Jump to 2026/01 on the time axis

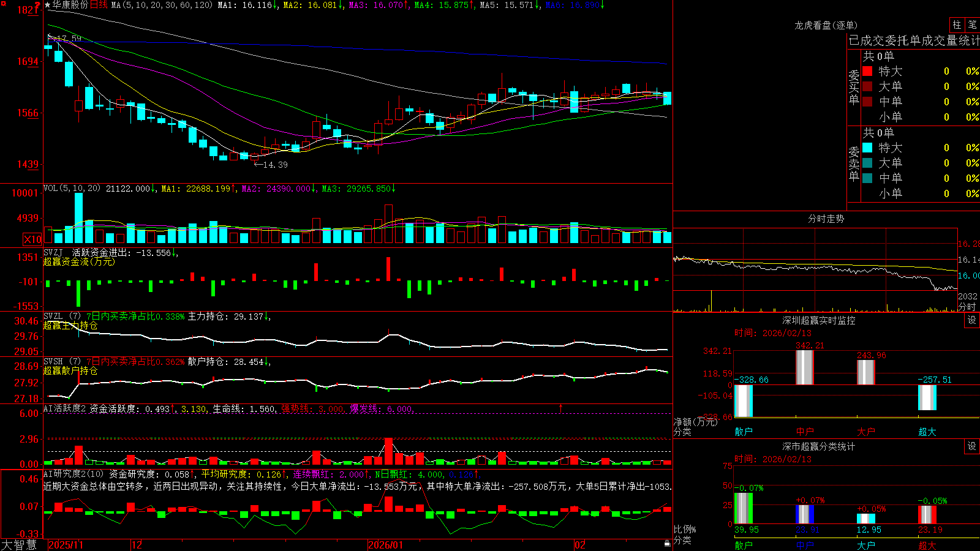pyautogui.click(x=386, y=545)
